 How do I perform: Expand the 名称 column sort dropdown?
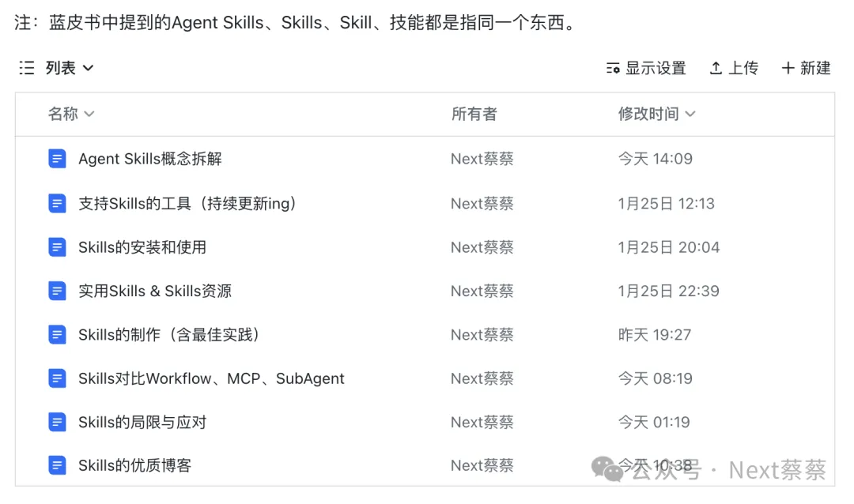[89, 115]
